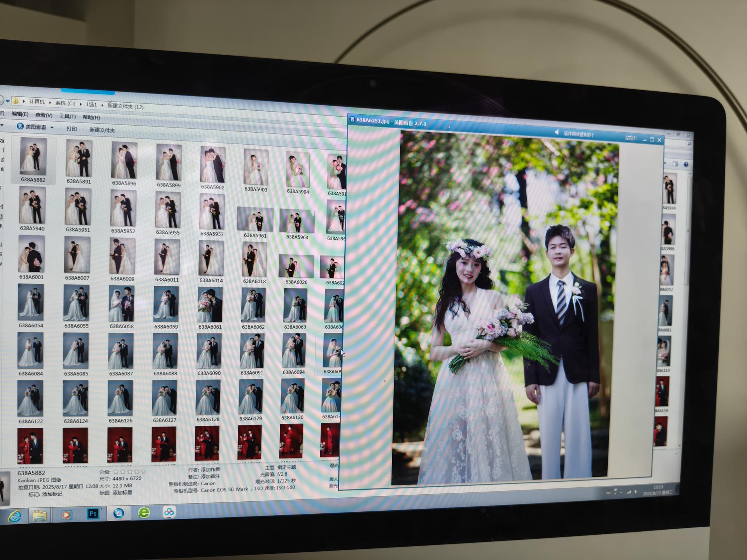Click 添加作者 field in the details pane

pyautogui.click(x=210, y=469)
